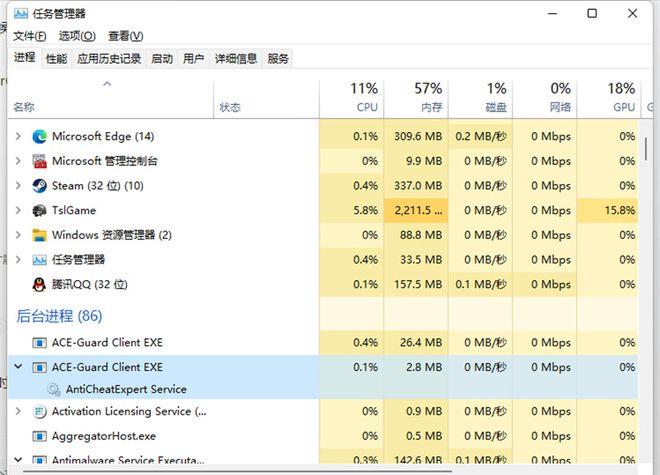Expand the 任务管理器 process entry
The width and height of the screenshot is (660, 475).
[x=18, y=259]
